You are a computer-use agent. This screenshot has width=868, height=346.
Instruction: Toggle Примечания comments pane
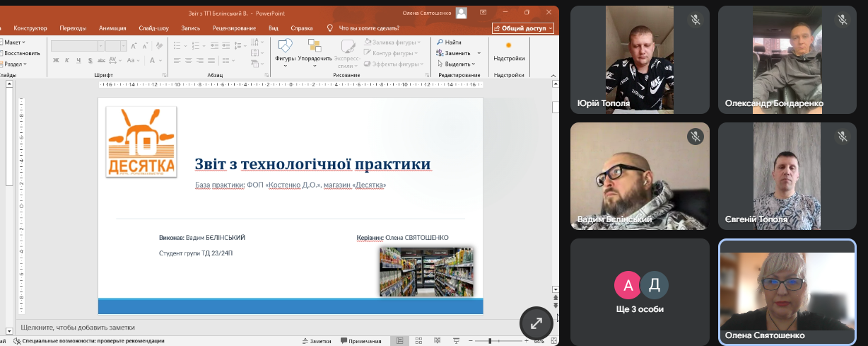coord(360,341)
